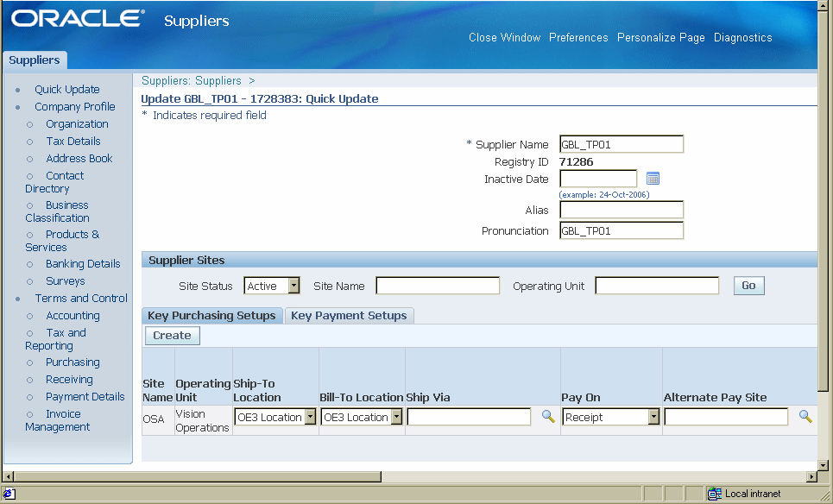Open Receiving sidebar link

click(x=69, y=380)
